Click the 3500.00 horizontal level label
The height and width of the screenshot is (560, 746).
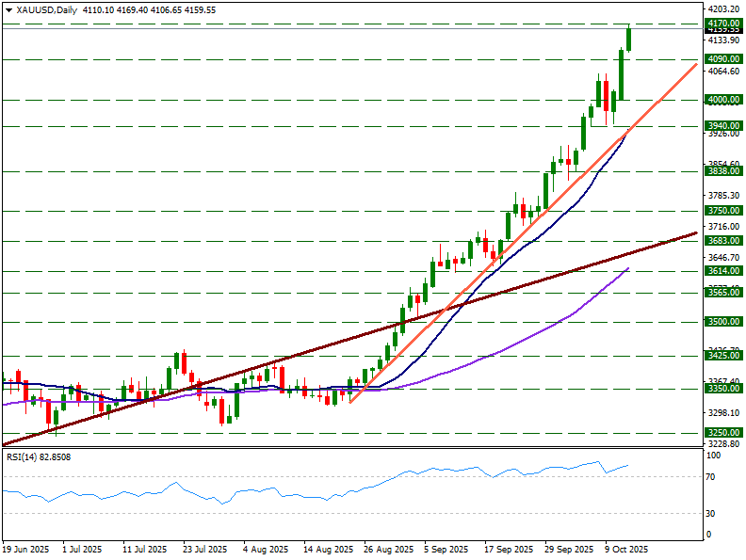(x=722, y=322)
